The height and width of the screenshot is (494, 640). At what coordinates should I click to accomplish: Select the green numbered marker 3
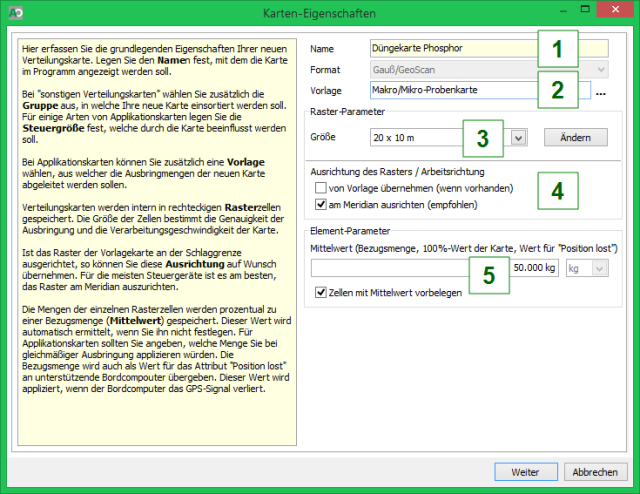click(484, 138)
